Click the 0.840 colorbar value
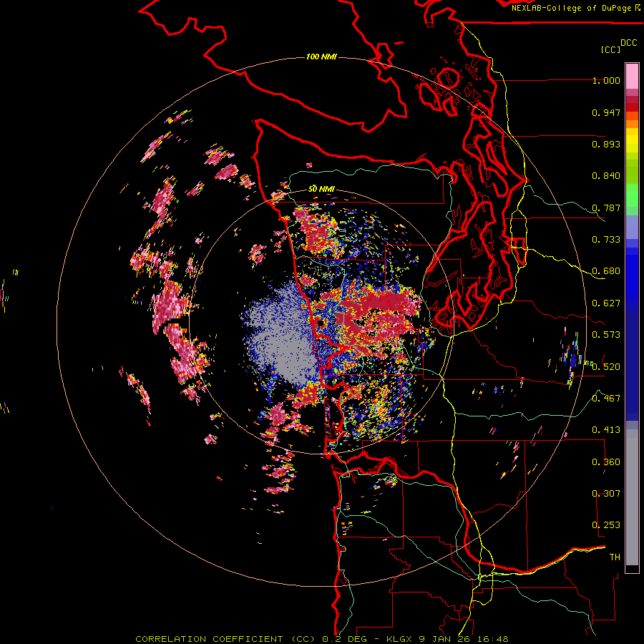This screenshot has height=644, width=644. tap(606, 176)
